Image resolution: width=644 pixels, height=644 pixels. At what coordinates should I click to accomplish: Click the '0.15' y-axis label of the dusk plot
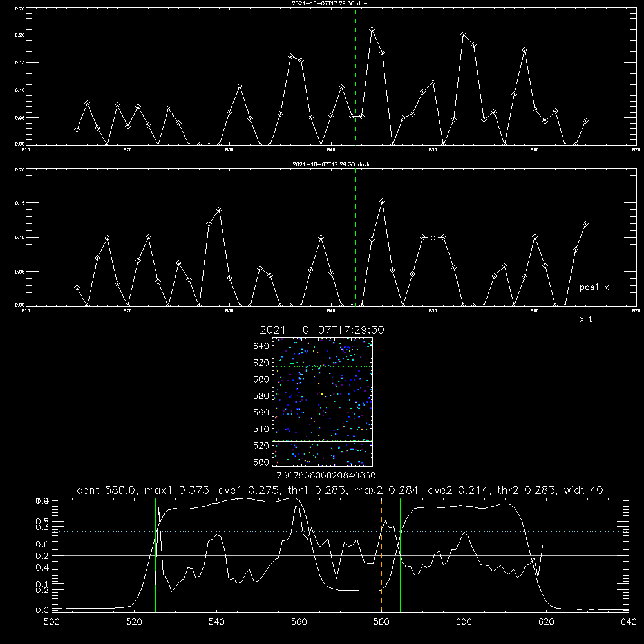pyautogui.click(x=20, y=203)
